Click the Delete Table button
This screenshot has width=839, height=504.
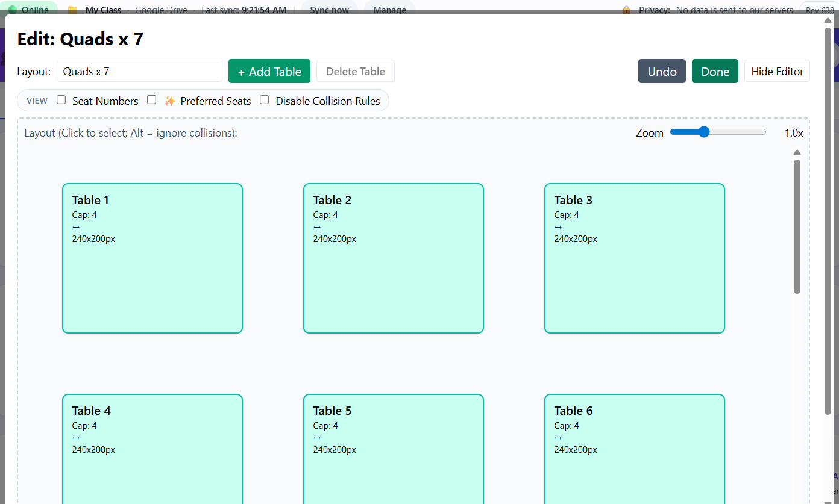point(355,71)
